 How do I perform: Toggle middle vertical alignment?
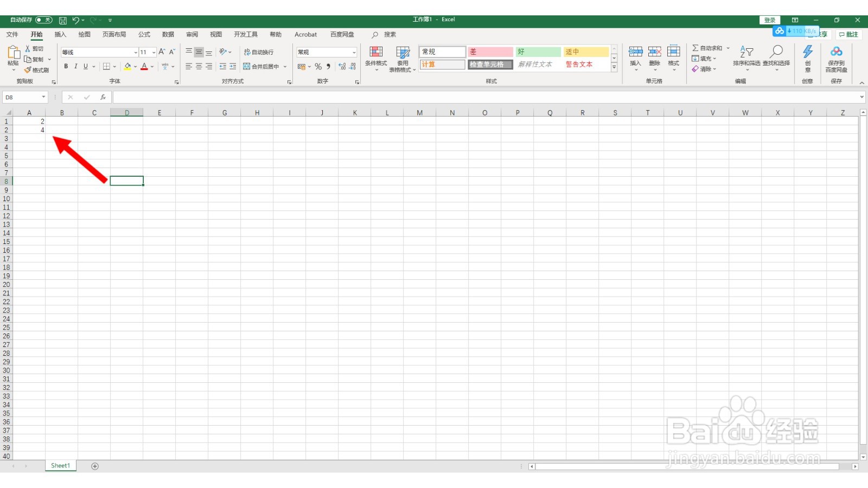[199, 52]
